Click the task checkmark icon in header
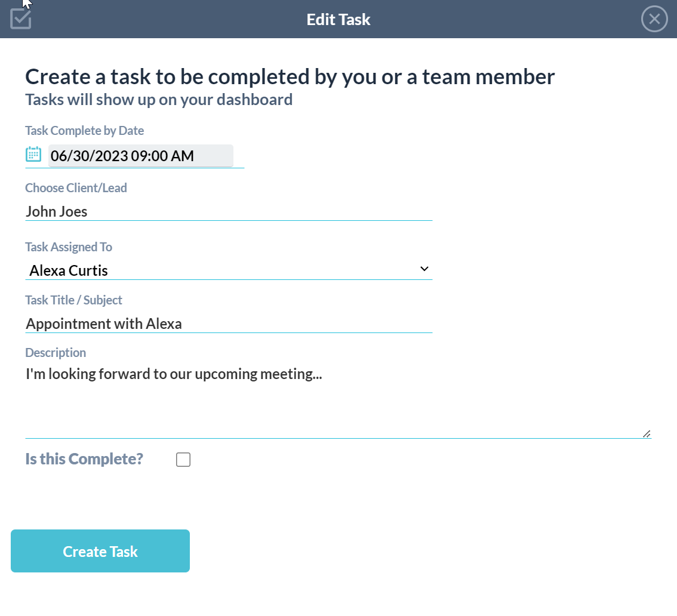Viewport: 677px width, 616px height. coord(21,19)
